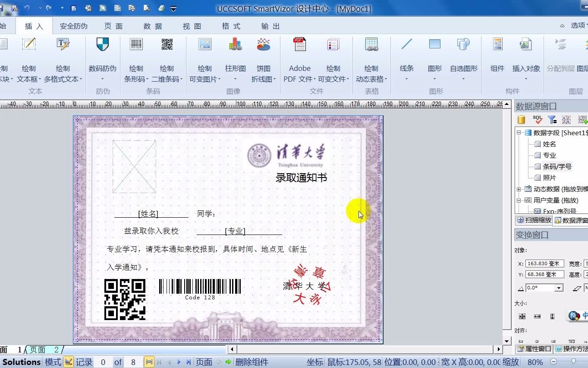The width and height of the screenshot is (588, 368).
Task: Switch to the 页面 ribbon tab
Action: click(113, 26)
